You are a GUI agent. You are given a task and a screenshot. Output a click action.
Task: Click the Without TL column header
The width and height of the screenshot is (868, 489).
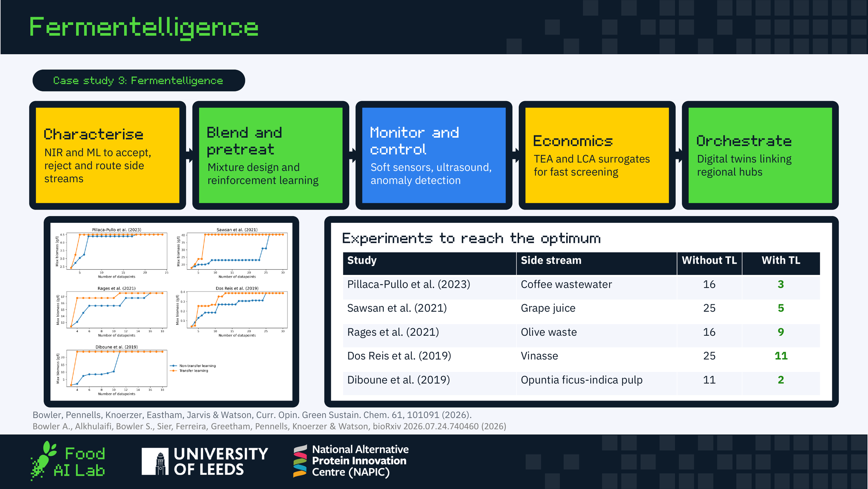[x=709, y=263]
